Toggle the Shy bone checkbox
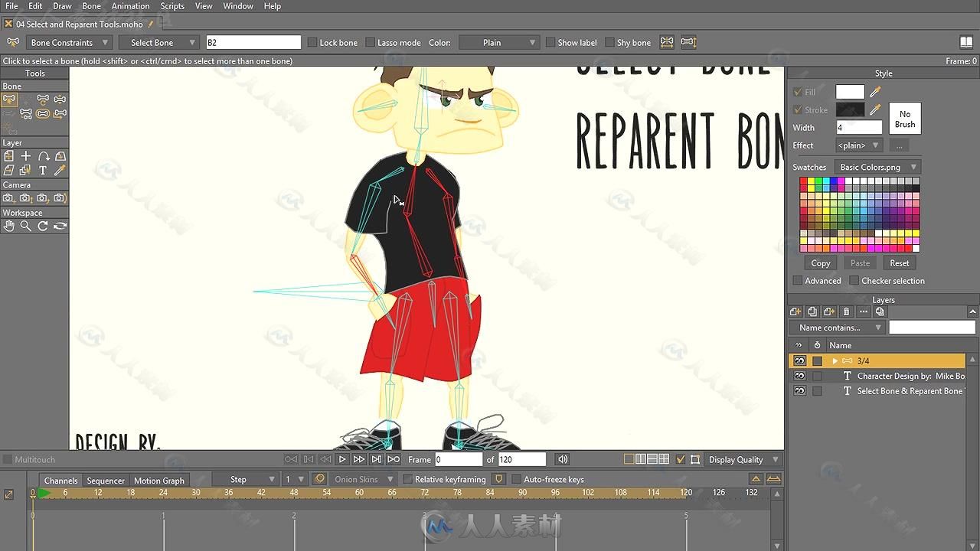Viewport: 980px width, 551px height. [609, 42]
